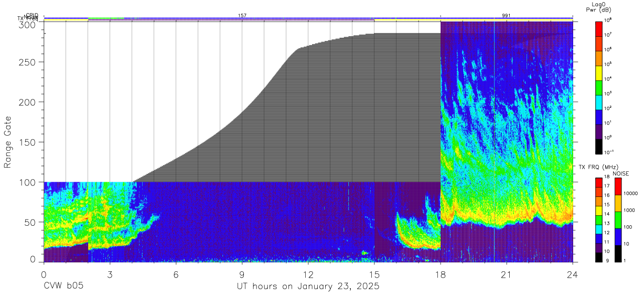The width and height of the screenshot is (644, 297).
Task: Click the x-axis tick label '6'
Action: pos(176,274)
